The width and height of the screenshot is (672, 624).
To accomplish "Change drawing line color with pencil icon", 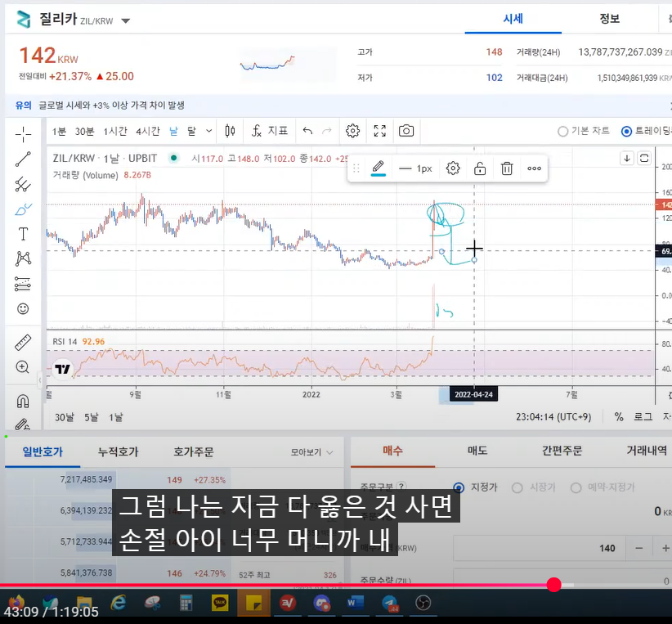I will (378, 168).
